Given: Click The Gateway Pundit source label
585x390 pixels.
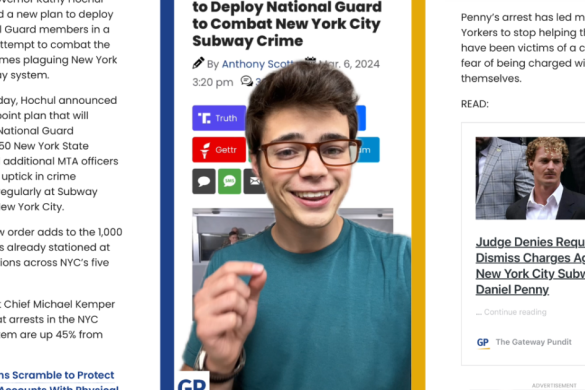Looking at the screenshot, I should point(534,342).
